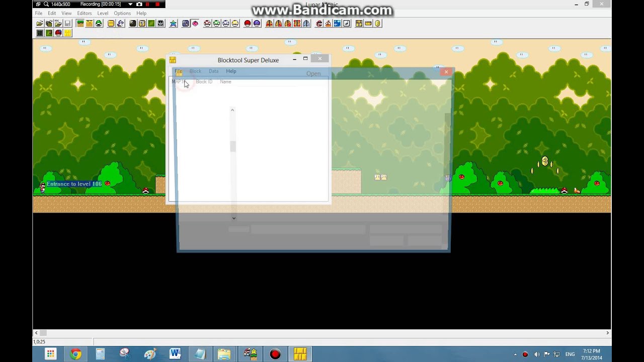Open the Lunar Magic Edit menu
644x362 pixels.
point(52,13)
